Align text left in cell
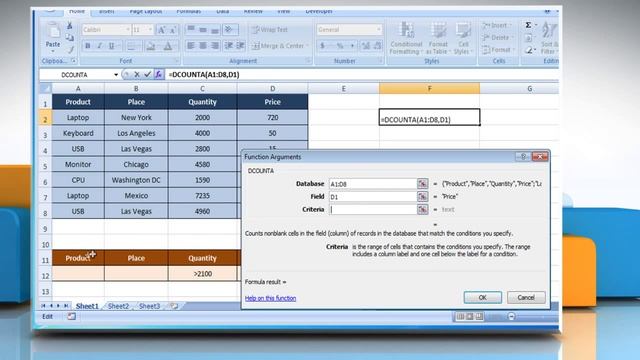640x360 pixels. [x=191, y=46]
